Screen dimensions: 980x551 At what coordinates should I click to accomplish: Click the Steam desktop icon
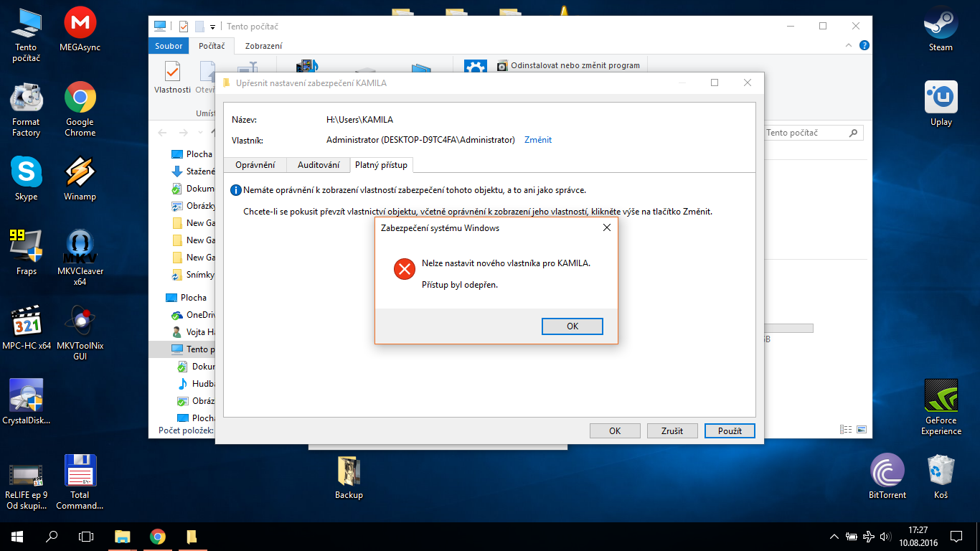tap(941, 30)
